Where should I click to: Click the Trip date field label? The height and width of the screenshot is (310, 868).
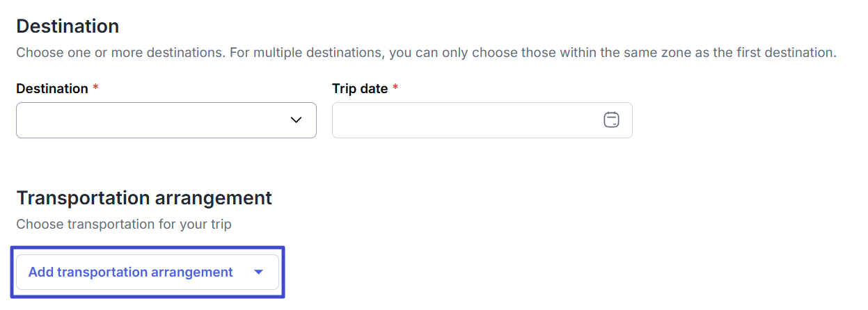pyautogui.click(x=360, y=89)
